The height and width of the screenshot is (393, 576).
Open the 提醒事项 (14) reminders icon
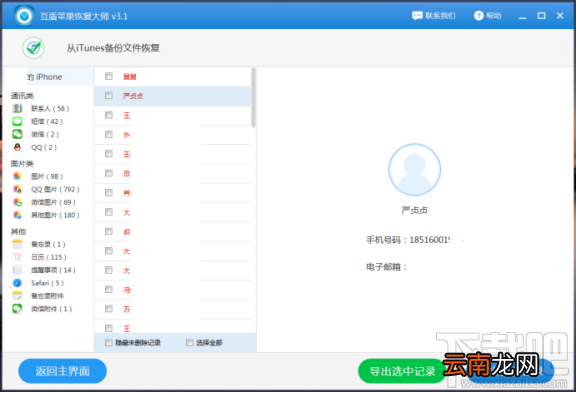click(17, 270)
